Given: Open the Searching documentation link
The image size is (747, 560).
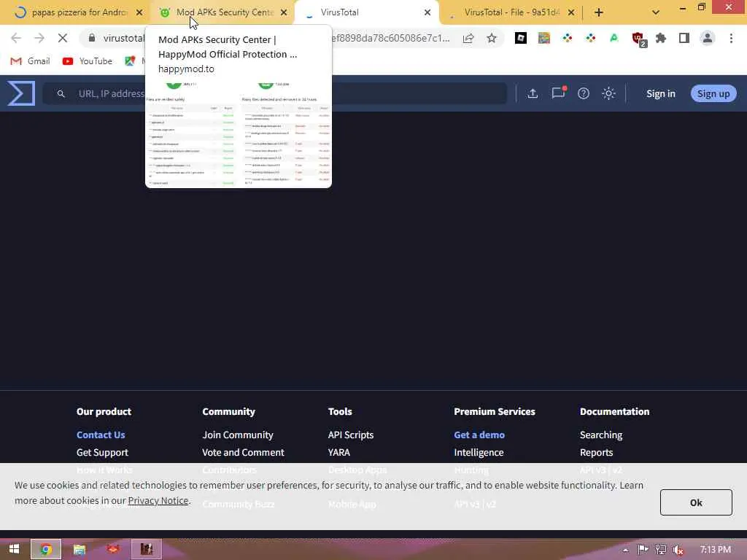Looking at the screenshot, I should click(x=601, y=435).
